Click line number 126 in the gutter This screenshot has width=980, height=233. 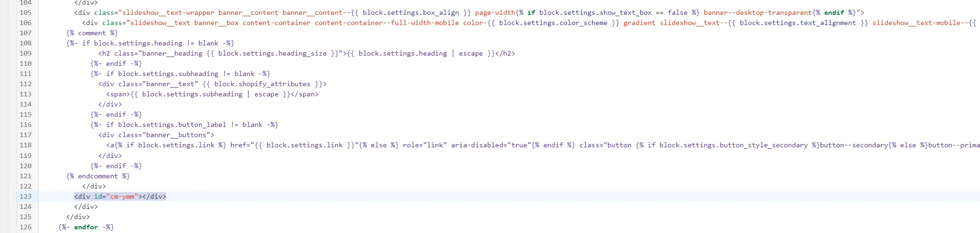(x=25, y=227)
